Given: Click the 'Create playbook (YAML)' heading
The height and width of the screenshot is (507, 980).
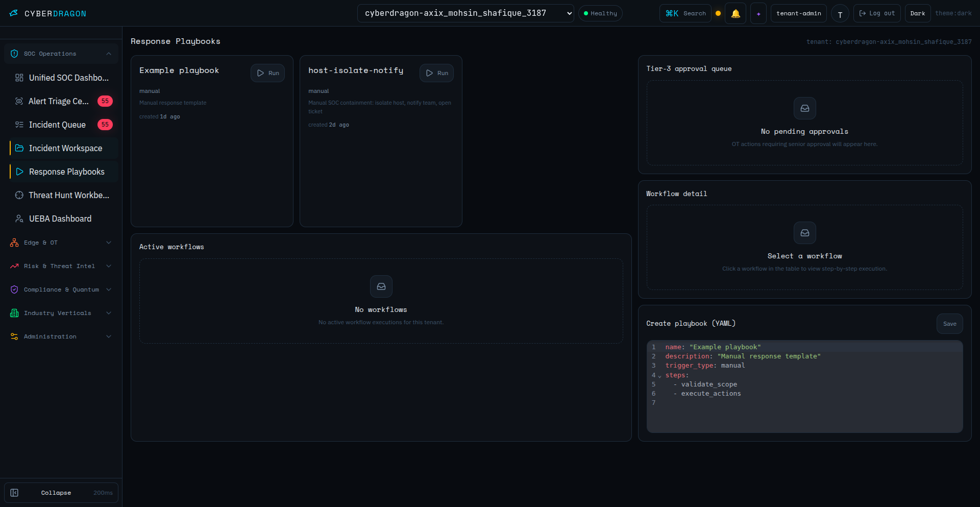Looking at the screenshot, I should tap(691, 324).
